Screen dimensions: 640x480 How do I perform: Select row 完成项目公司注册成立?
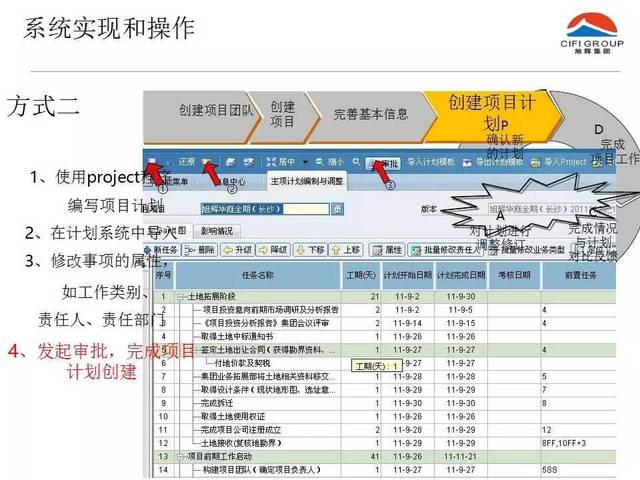pyautogui.click(x=384, y=430)
